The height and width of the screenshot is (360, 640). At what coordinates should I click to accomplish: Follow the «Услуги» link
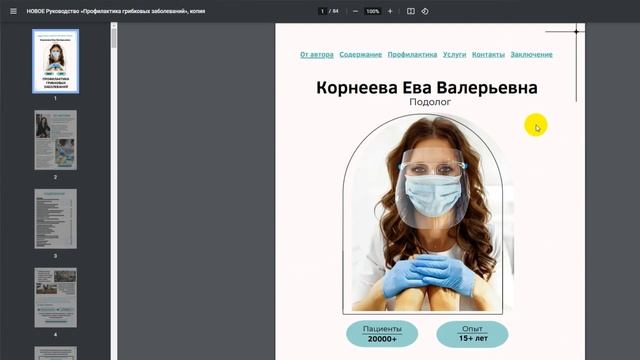tap(454, 55)
